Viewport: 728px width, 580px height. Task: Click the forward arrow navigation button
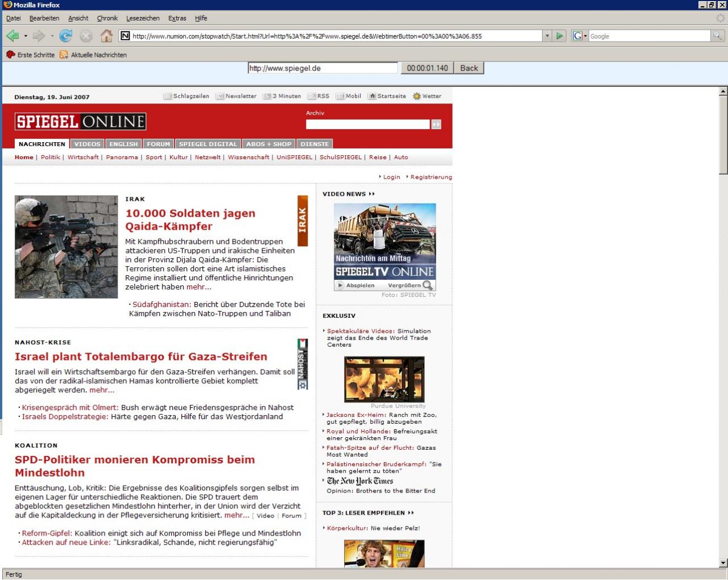pyautogui.click(x=39, y=36)
